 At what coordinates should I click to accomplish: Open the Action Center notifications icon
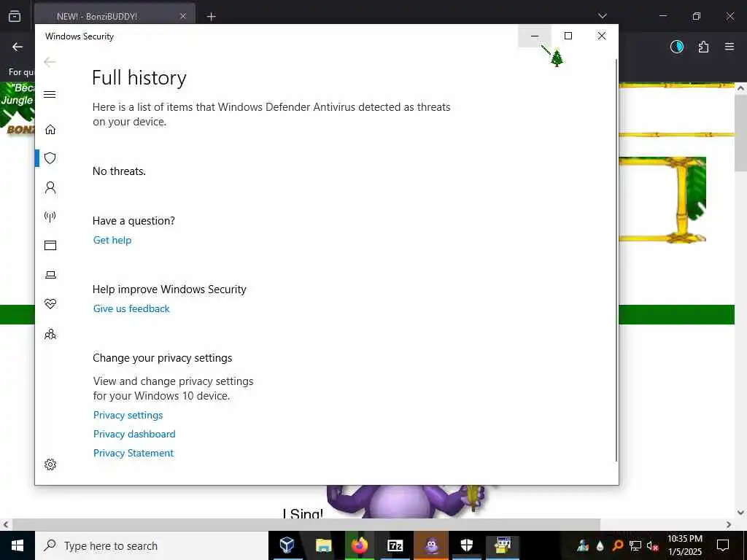pos(723,545)
